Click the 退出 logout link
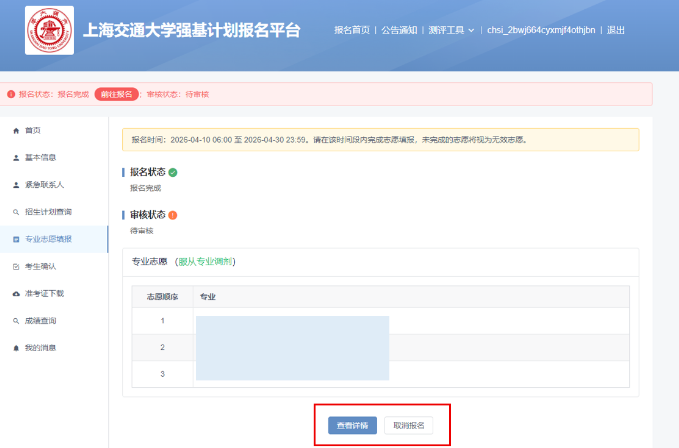The height and width of the screenshot is (448, 679). 615,30
